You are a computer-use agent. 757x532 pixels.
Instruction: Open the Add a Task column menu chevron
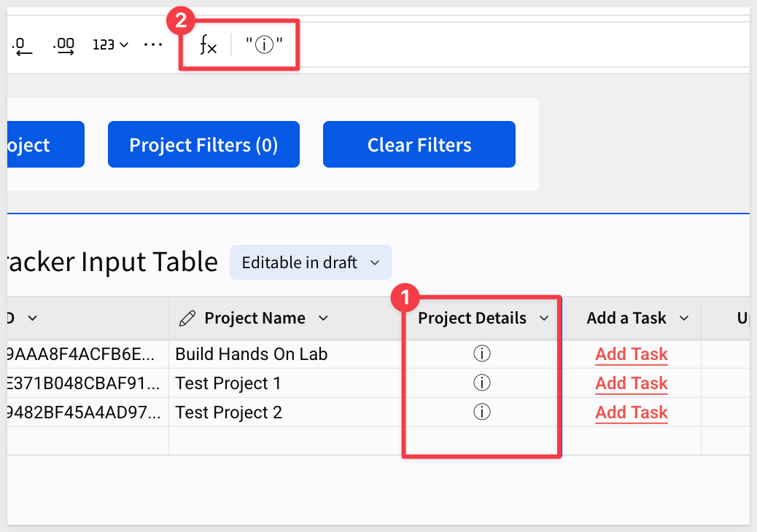pos(684,318)
